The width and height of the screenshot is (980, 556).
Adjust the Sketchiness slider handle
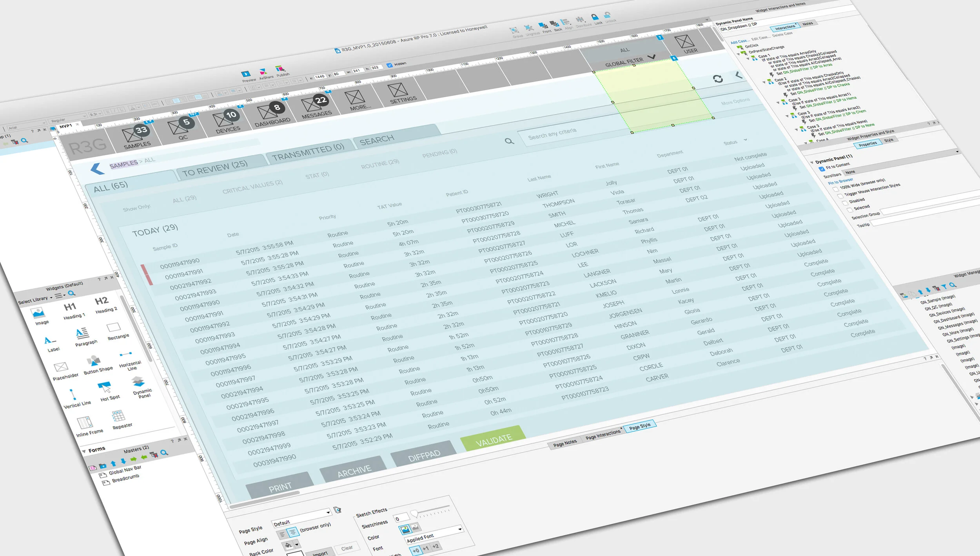click(414, 513)
